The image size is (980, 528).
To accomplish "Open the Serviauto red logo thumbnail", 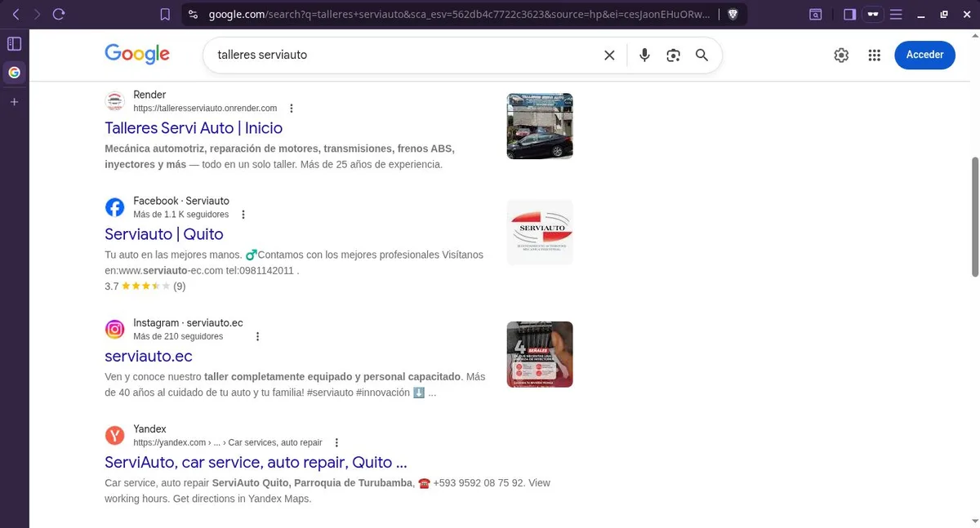I will point(540,233).
